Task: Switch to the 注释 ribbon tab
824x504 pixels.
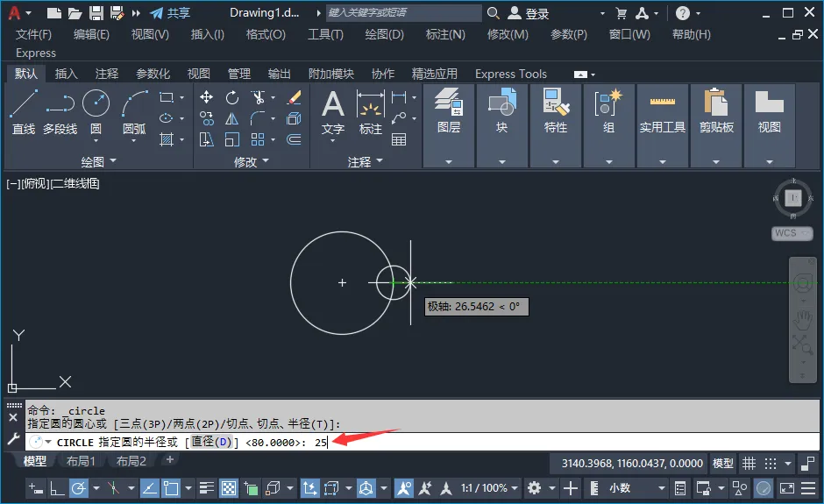Action: [x=107, y=74]
